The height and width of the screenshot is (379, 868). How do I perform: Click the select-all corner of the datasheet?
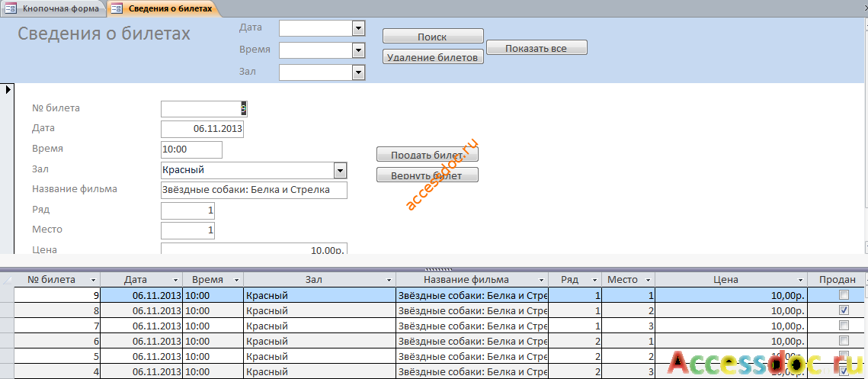7,280
